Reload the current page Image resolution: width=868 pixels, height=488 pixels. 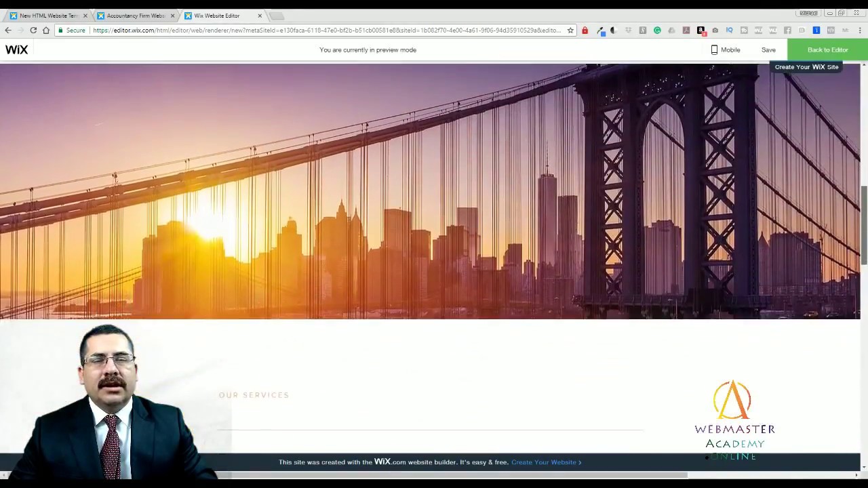pyautogui.click(x=33, y=30)
